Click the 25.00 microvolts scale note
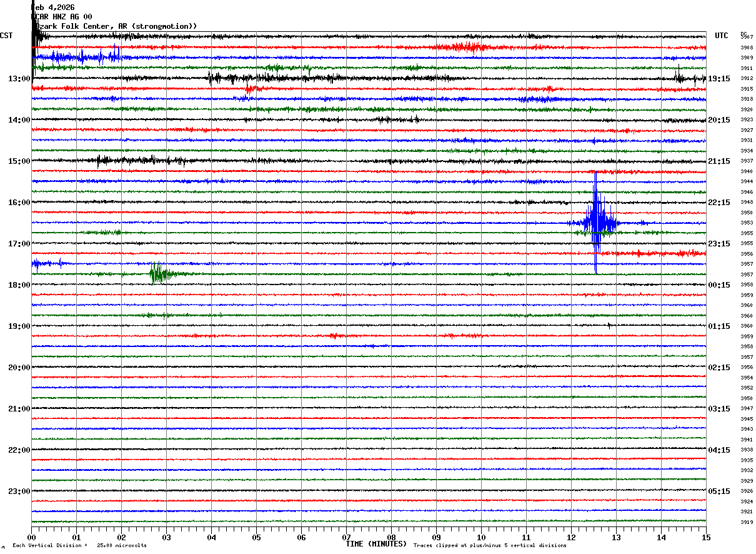Viewport: 756px width, 554px height. (x=122, y=545)
